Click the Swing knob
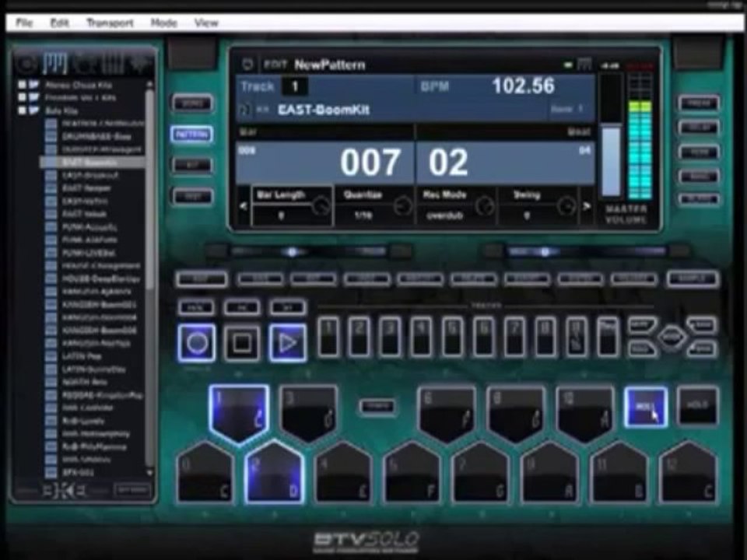The image size is (747, 560). point(566,205)
